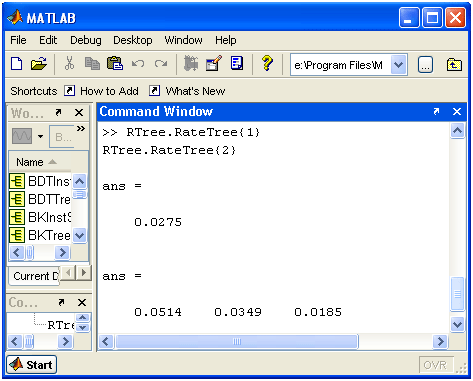The height and width of the screenshot is (381, 473).
Task: Undock the Command History panel
Action: [61, 302]
